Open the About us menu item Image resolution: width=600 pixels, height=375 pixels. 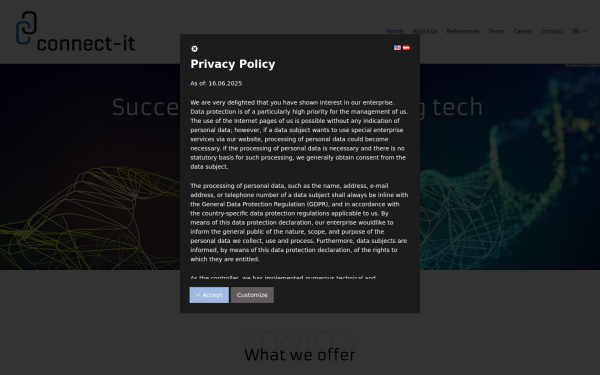(x=425, y=31)
